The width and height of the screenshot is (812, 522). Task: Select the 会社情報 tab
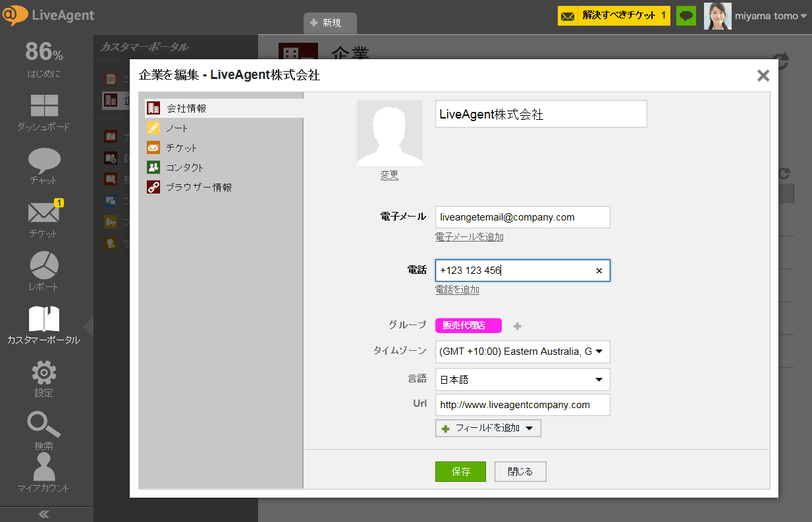(x=224, y=108)
